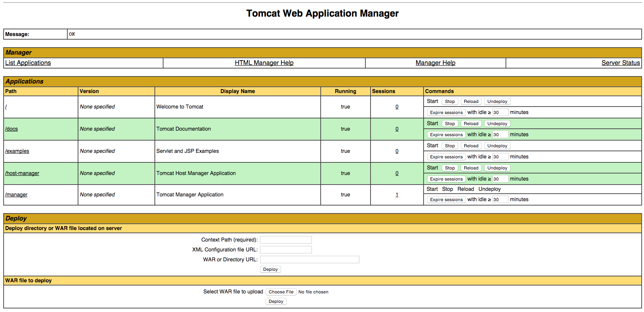Viewport: 644px width, 312px height.
Task: Open the /docs application link
Action: coord(11,129)
